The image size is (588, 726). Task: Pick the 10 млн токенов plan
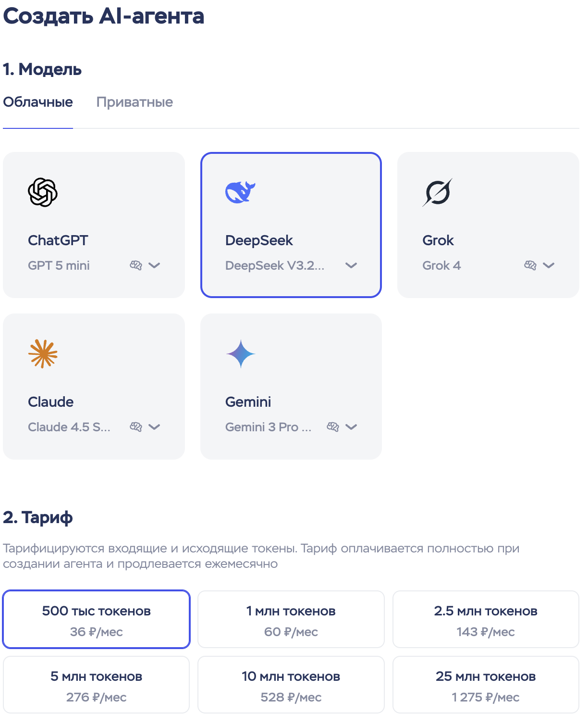pos(291,685)
